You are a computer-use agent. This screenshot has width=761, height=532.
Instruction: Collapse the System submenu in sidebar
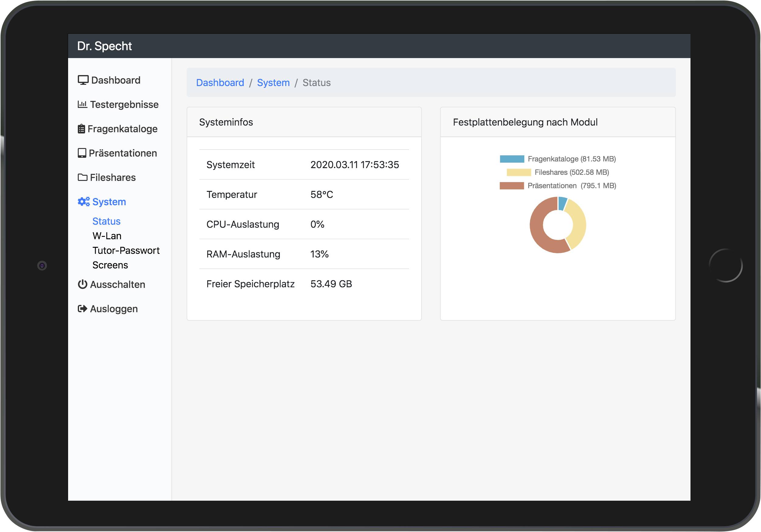(109, 202)
